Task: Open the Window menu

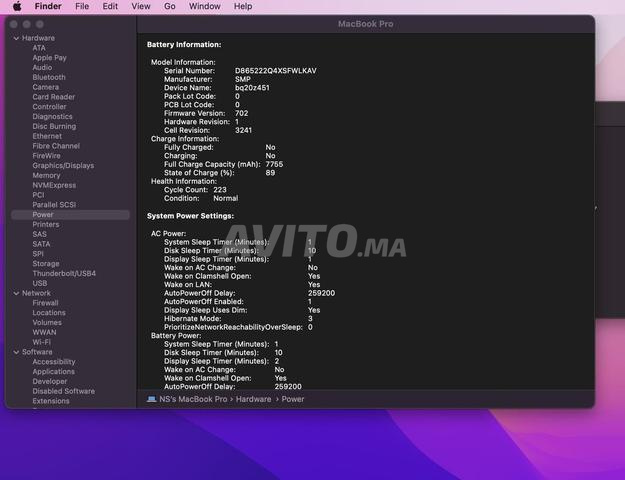Action: point(204,6)
